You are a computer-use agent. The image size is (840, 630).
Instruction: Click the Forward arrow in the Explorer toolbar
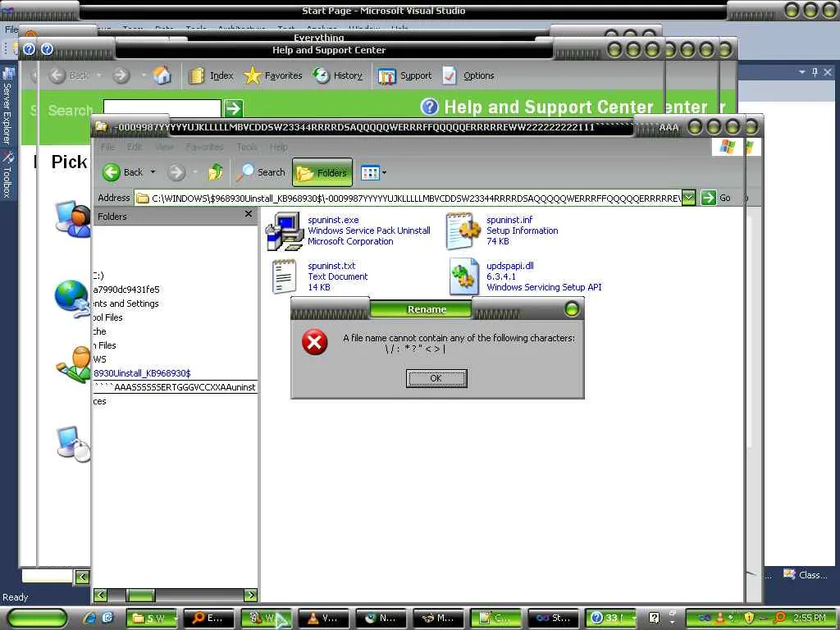(x=176, y=172)
